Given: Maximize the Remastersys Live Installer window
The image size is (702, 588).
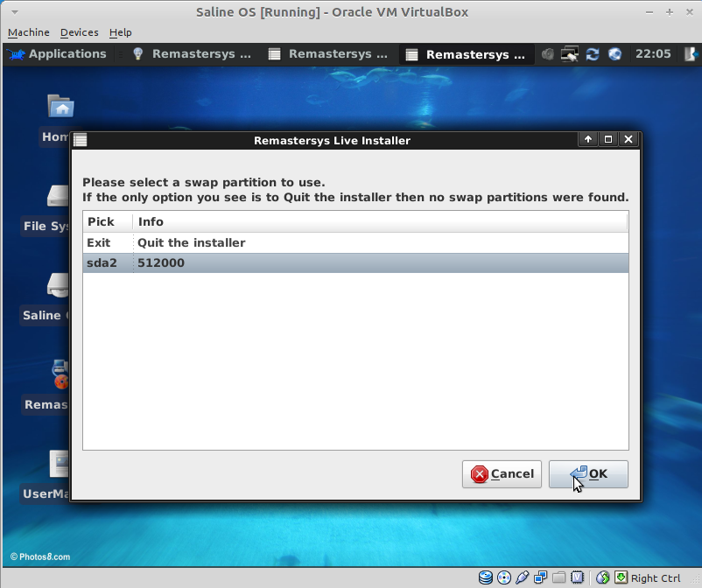Looking at the screenshot, I should tap(608, 139).
